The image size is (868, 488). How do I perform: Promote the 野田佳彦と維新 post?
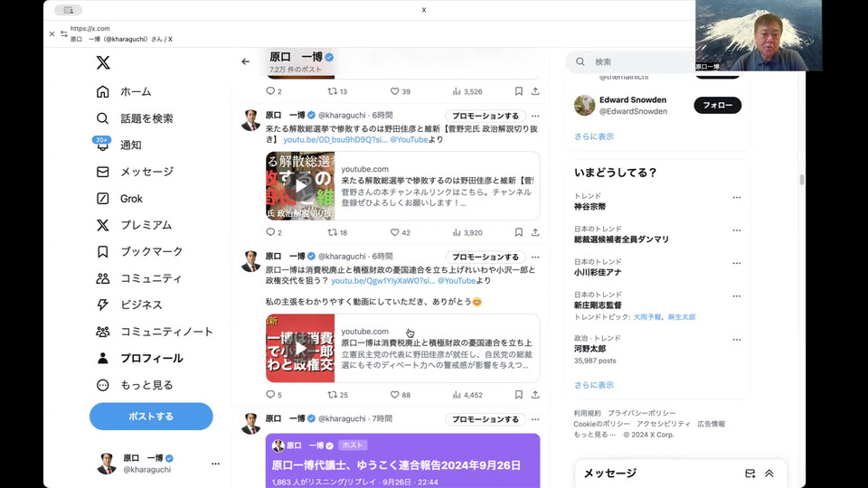tap(486, 117)
